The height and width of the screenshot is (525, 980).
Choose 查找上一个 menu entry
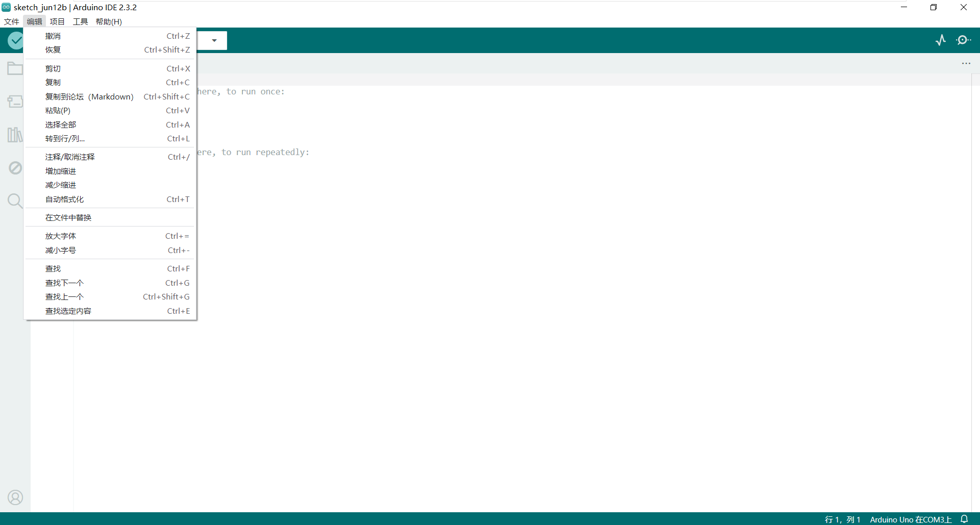pos(110,296)
